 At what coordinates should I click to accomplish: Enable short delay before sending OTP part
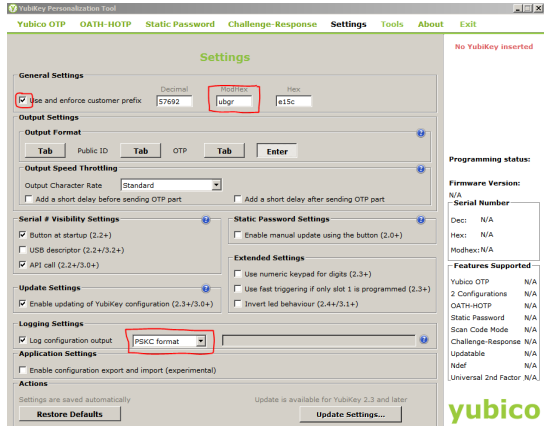(x=29, y=199)
